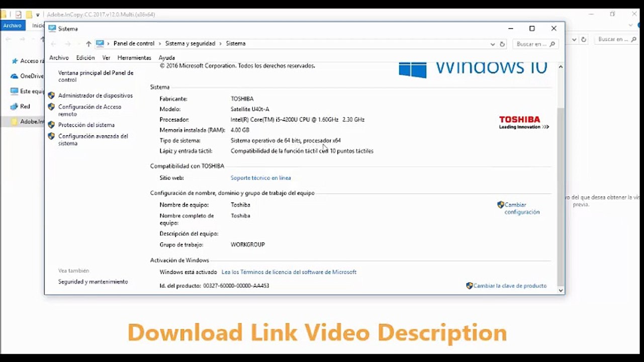Expand the chevron after Sistema y seguridad
This screenshot has height=362, width=644.
click(x=220, y=44)
